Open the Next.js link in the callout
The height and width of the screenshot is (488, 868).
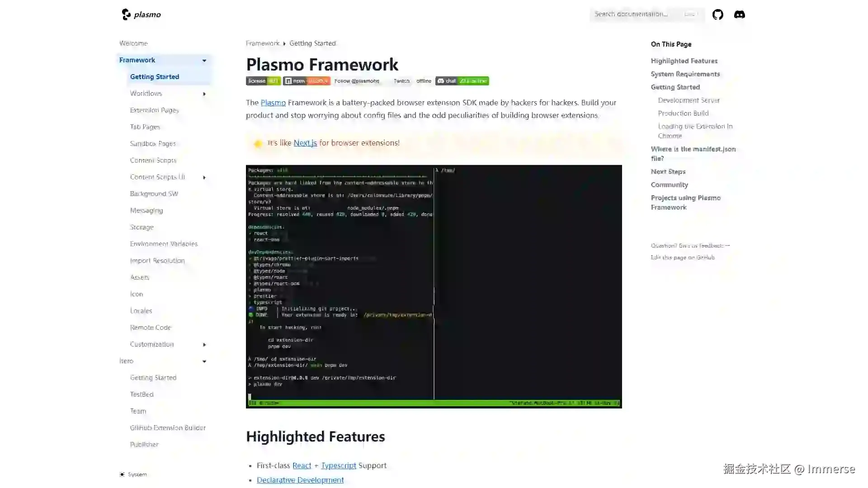pyautogui.click(x=305, y=143)
